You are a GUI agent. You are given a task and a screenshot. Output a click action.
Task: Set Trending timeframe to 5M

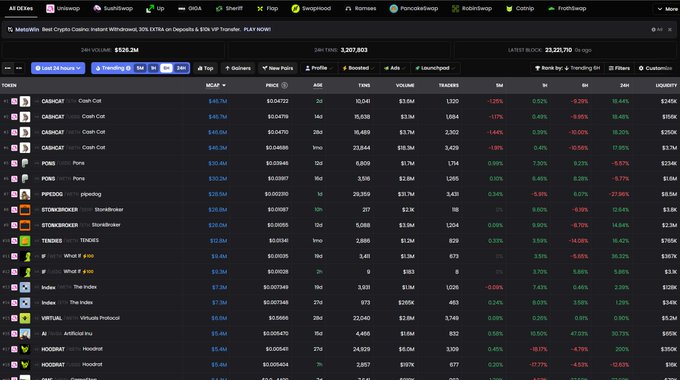(x=140, y=68)
